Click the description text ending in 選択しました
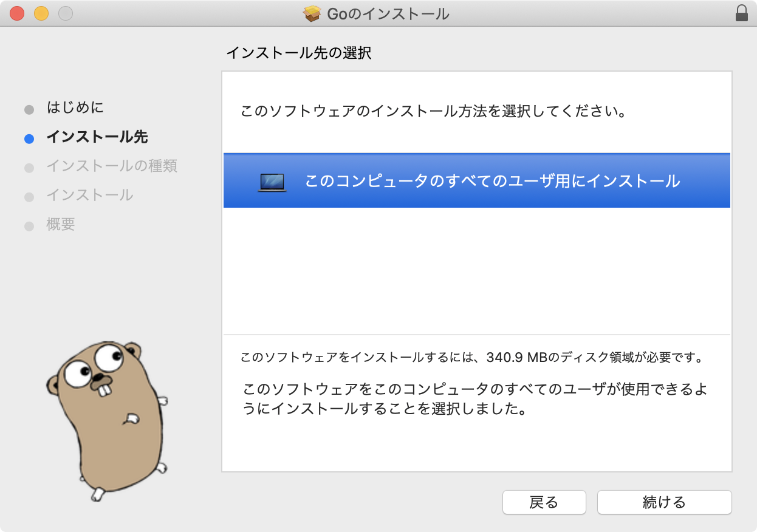The height and width of the screenshot is (532, 757). click(x=474, y=398)
